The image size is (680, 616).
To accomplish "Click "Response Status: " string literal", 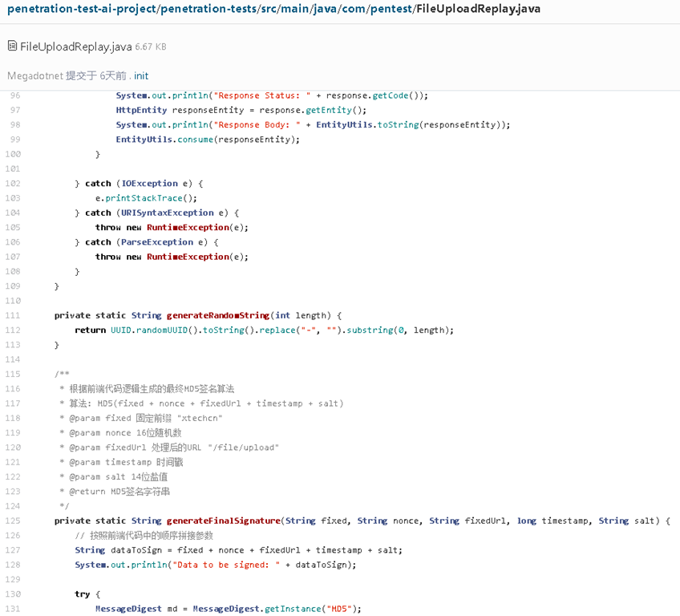I will [262, 95].
